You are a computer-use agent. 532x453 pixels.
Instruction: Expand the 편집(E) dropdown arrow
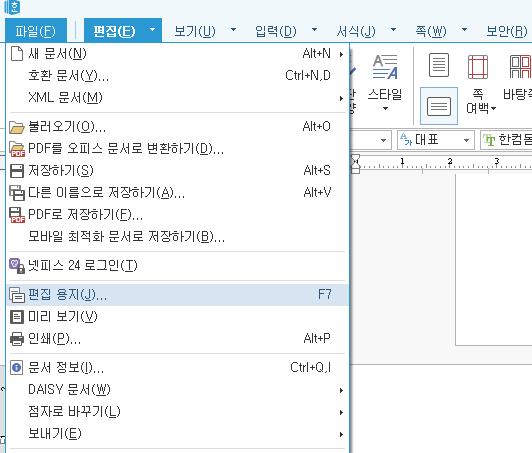[153, 30]
